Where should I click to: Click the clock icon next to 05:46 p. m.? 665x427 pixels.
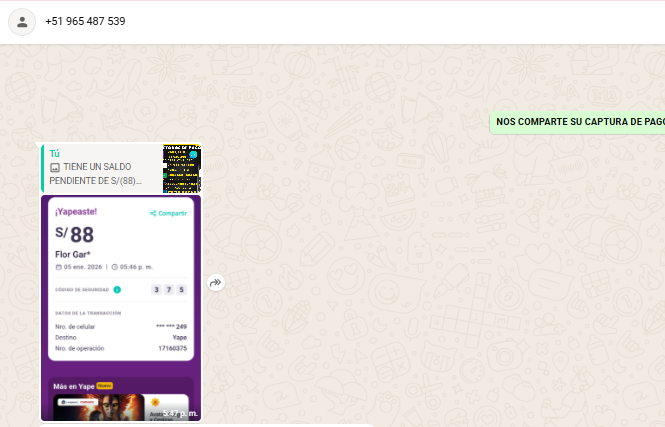115,268
